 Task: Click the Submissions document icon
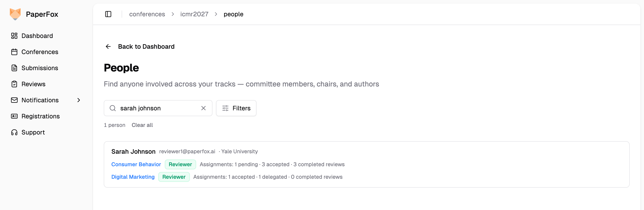tap(14, 68)
